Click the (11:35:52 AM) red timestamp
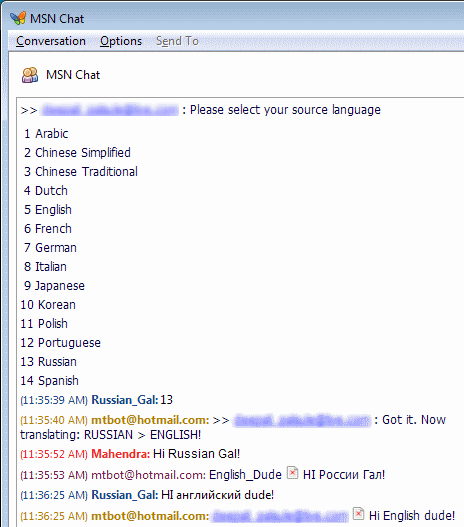This screenshot has height=527, width=464. [x=54, y=454]
